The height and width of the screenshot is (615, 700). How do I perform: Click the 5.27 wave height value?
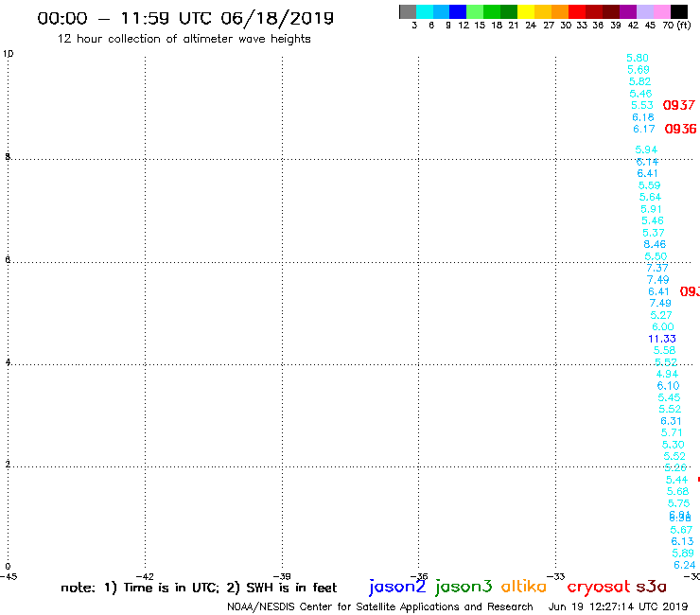pyautogui.click(x=660, y=315)
